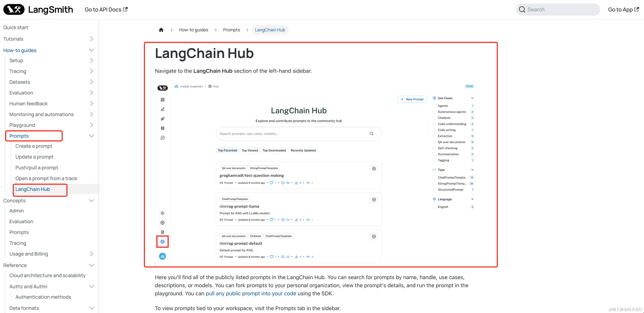Image resolution: width=644 pixels, height=313 pixels.
Task: Open the Prompts breadcrumb item
Action: pyautogui.click(x=231, y=30)
